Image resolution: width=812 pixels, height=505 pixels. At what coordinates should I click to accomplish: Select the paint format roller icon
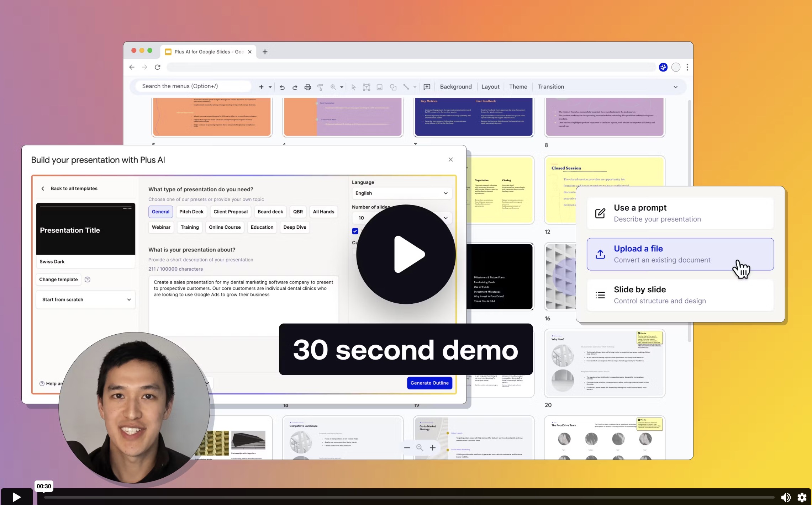pos(320,87)
